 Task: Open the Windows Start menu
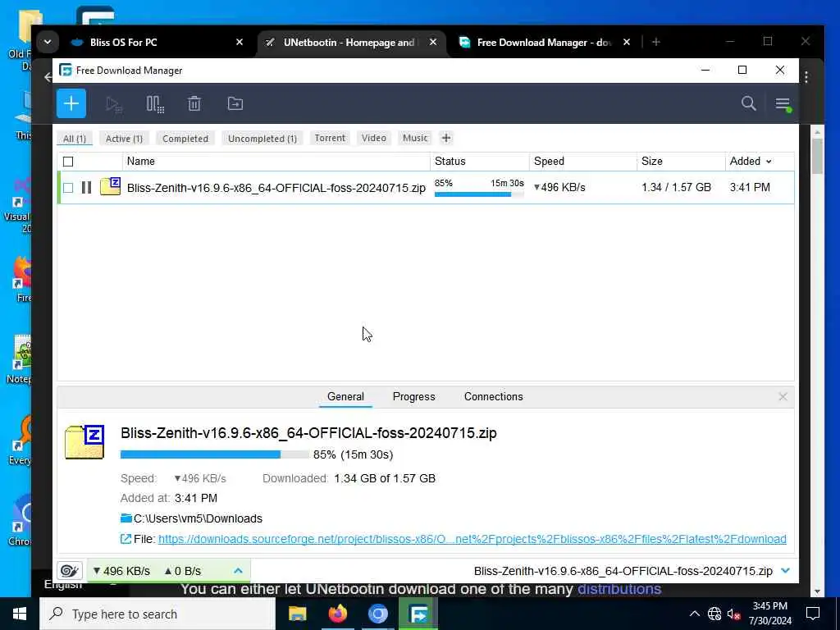20,614
